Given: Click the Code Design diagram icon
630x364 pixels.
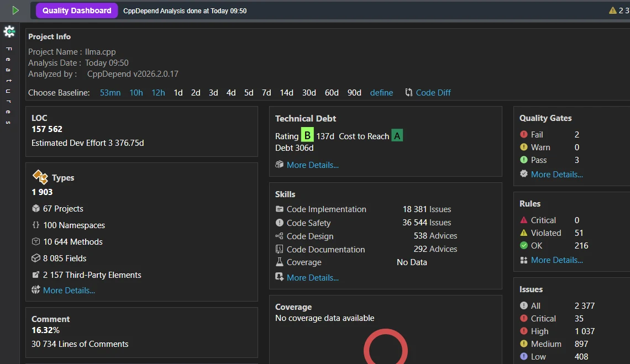Looking at the screenshot, I should point(279,236).
